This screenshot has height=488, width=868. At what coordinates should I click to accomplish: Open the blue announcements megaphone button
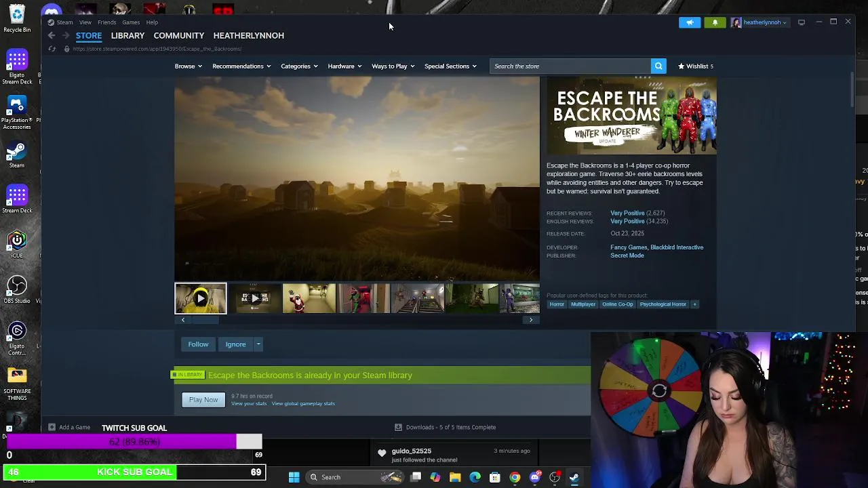(x=690, y=22)
